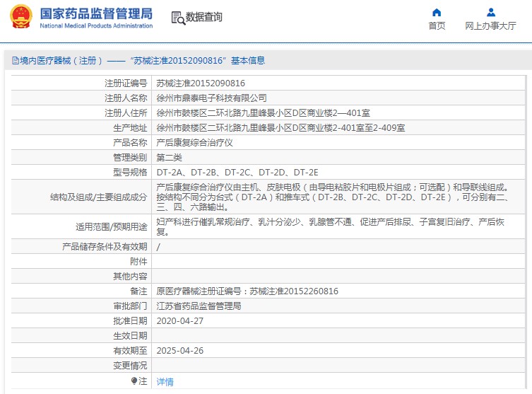
Task: Click the page heading 境内医疗器械（注册）基本信息
Action: [x=138, y=61]
